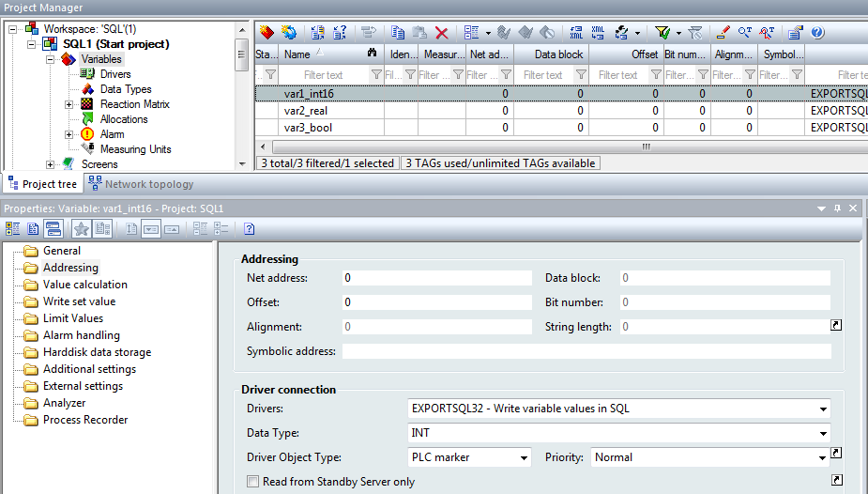Click the binoculars icon in Name column
Image resolution: width=868 pixels, height=494 pixels.
tap(373, 54)
